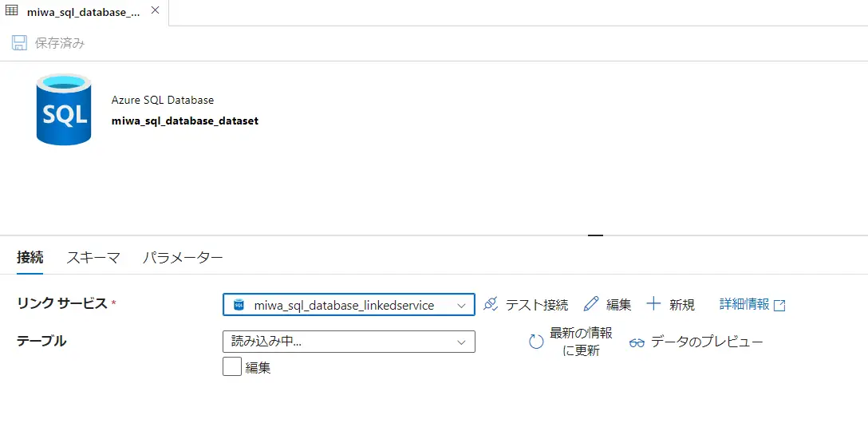
Task: Open データのプレビュー
Action: (x=696, y=342)
